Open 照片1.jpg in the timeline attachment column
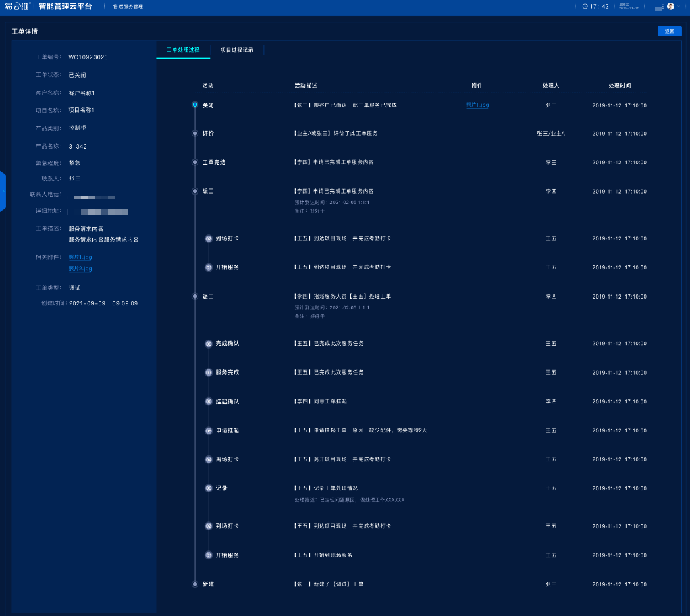 (x=477, y=105)
